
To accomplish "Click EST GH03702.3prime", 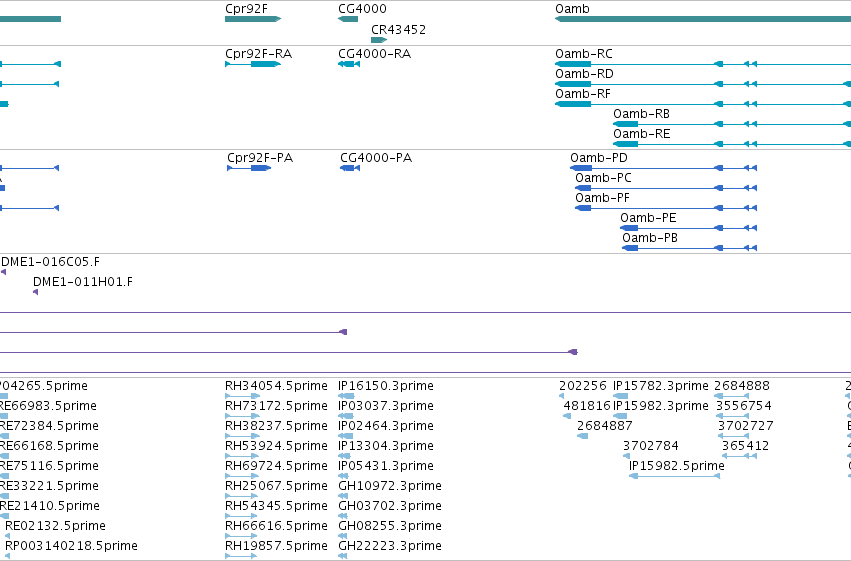I will pos(390,506).
